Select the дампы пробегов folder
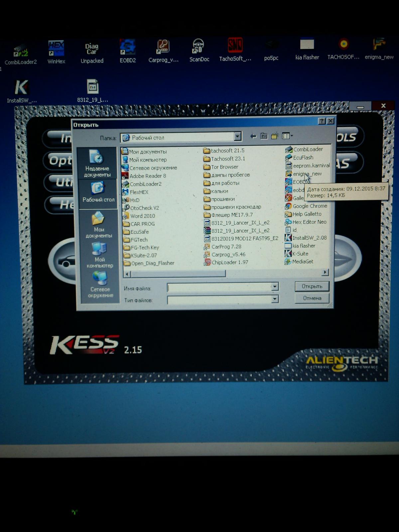Screen dimensions: 399x532 (x=227, y=175)
